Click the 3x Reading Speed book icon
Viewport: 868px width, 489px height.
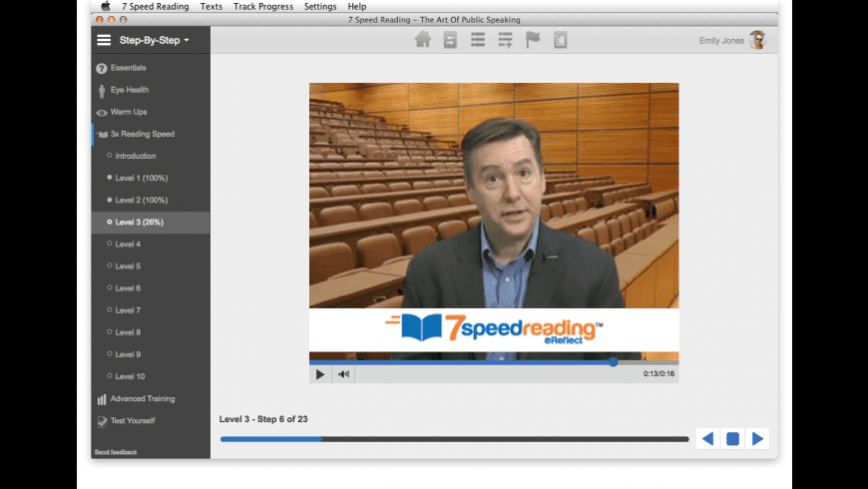click(x=103, y=135)
